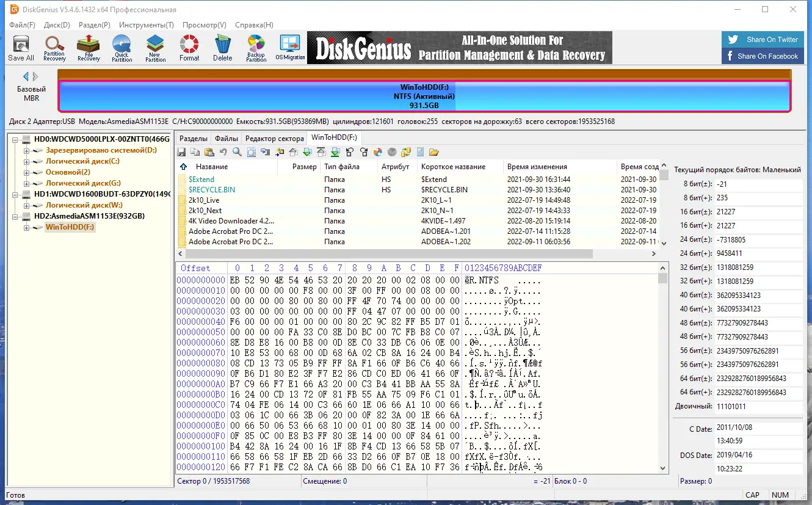Start the Quick Partition tool
Screen dimensions: 812x505
tap(122, 48)
